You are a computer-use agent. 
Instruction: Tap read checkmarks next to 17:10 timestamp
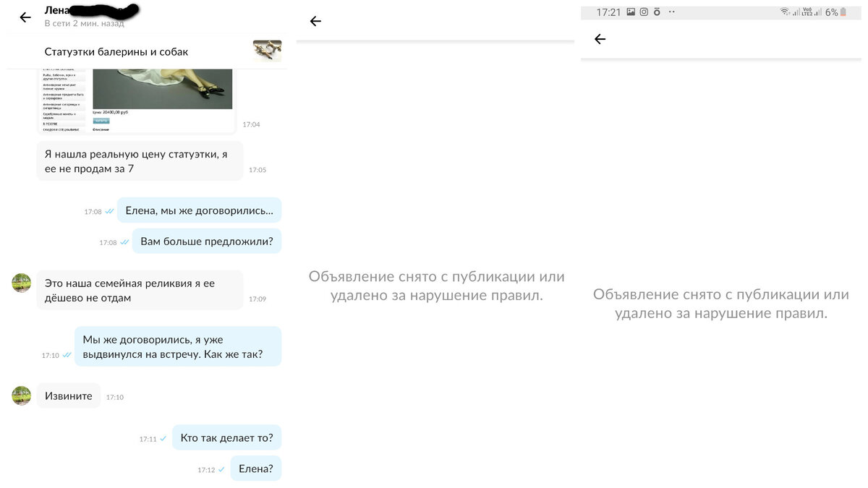point(67,355)
